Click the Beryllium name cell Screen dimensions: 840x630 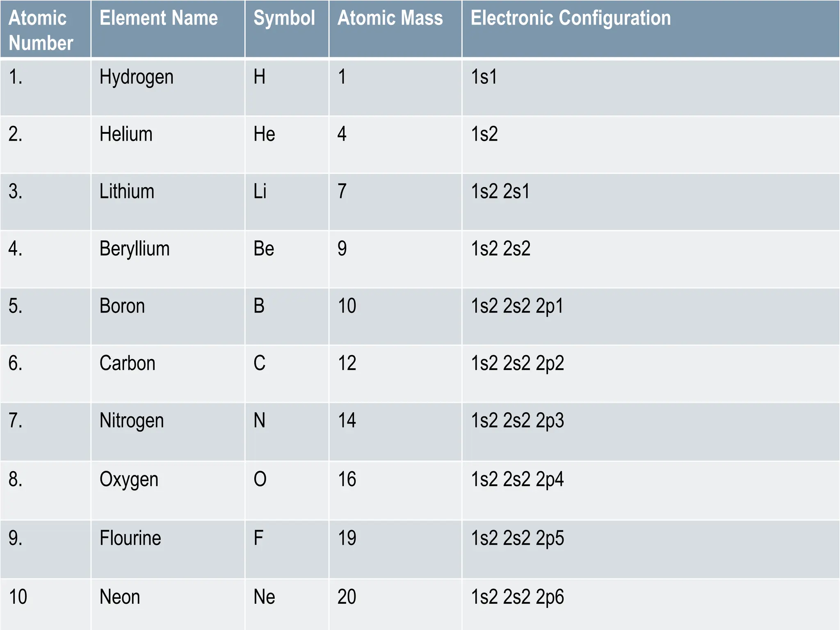(168, 259)
